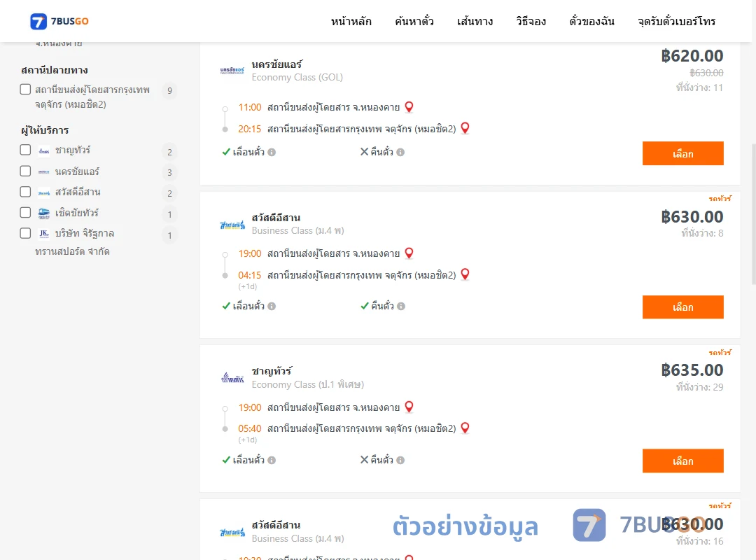756x560 pixels.
Task: Click 'ที่นั่งว่าง: 29' seat count
Action: 699,387
